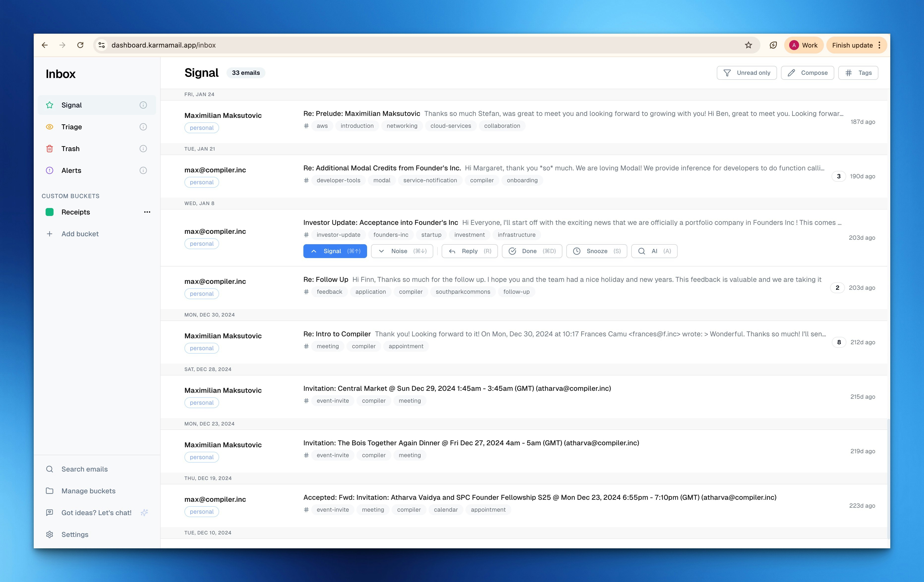The height and width of the screenshot is (582, 924).
Task: Click Reply on the Investor Update email
Action: 469,251
